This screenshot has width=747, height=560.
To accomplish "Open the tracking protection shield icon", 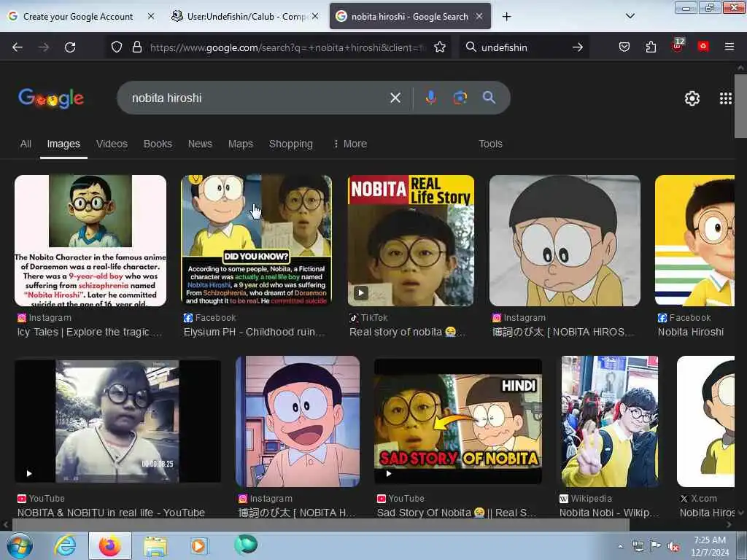I will 117,47.
